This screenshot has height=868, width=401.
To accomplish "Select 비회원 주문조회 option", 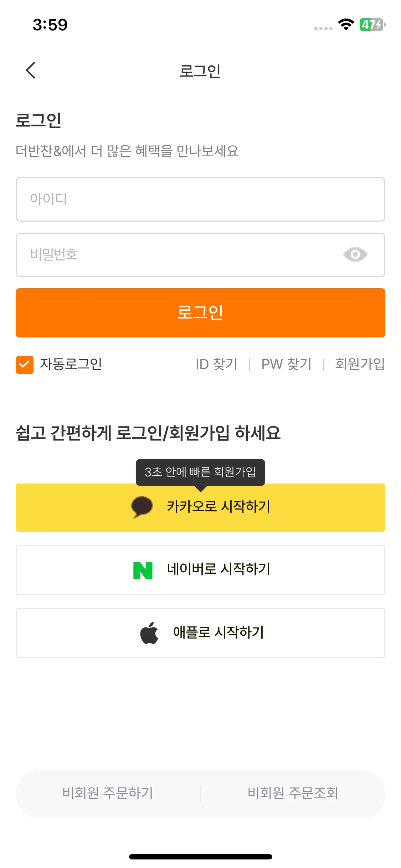I will [293, 793].
